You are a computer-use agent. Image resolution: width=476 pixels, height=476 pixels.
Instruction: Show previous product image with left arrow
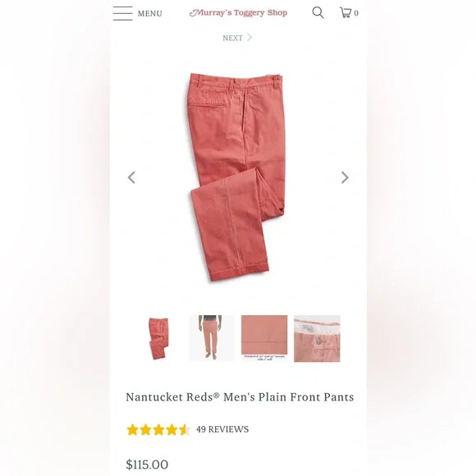click(x=131, y=177)
